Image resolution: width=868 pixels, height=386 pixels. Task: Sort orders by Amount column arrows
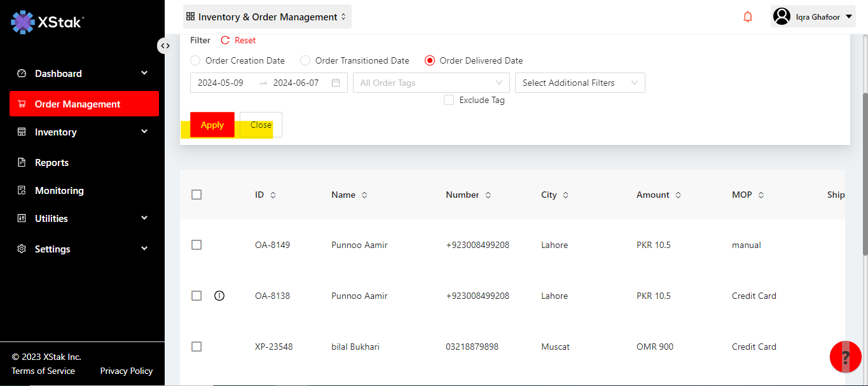click(x=678, y=195)
